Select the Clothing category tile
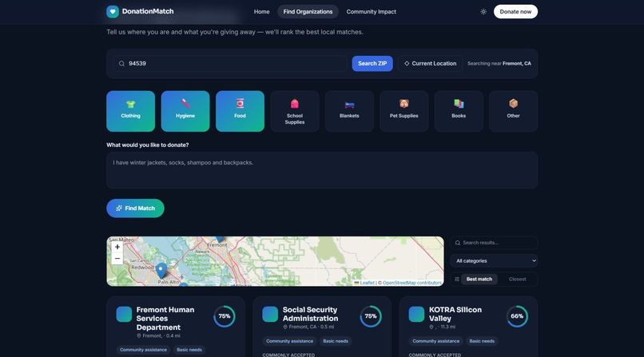The height and width of the screenshot is (357, 644). point(130,111)
